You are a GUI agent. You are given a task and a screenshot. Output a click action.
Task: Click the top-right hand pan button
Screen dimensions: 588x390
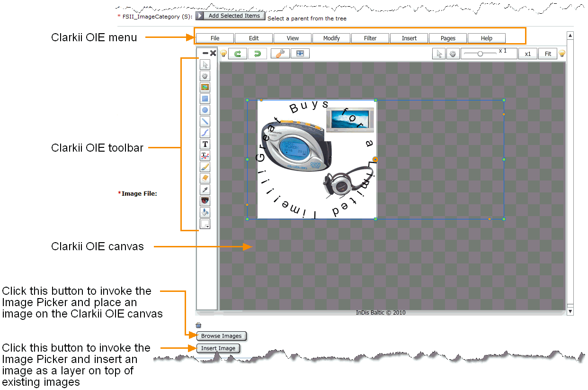pos(452,54)
